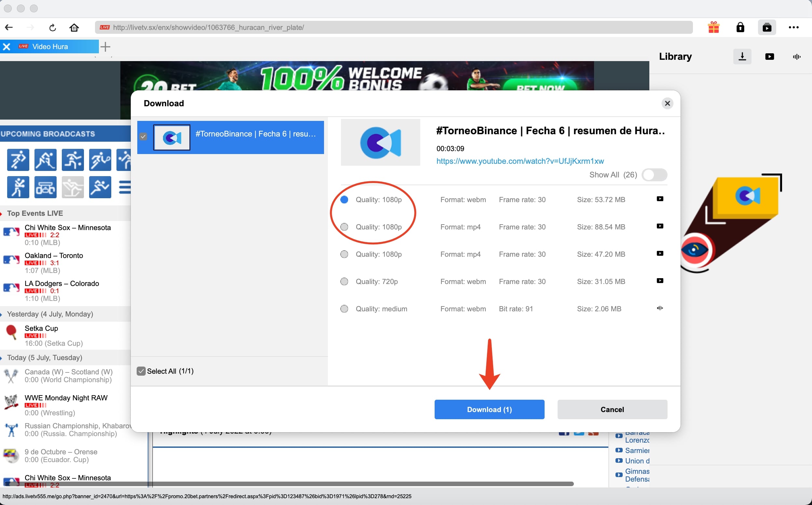Open a new tab with plus
This screenshot has width=812, height=505.
pos(105,47)
